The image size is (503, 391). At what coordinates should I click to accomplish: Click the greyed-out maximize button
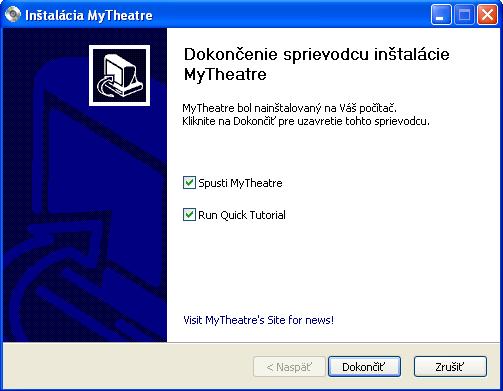(x=464, y=15)
